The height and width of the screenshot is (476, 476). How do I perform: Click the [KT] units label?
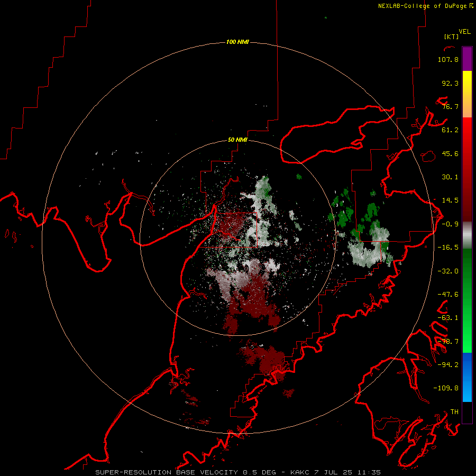(451, 36)
